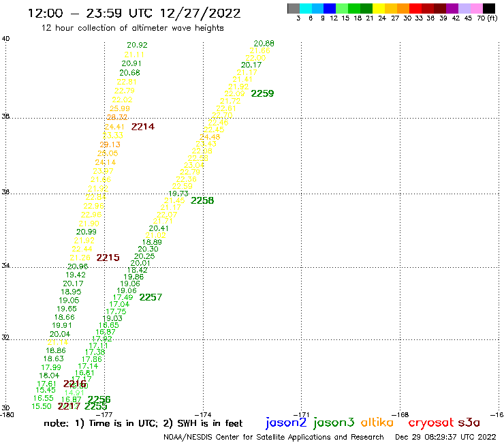Select the pink swatch in the legend bar
Screen dimensions: 504x443
click(x=477, y=8)
